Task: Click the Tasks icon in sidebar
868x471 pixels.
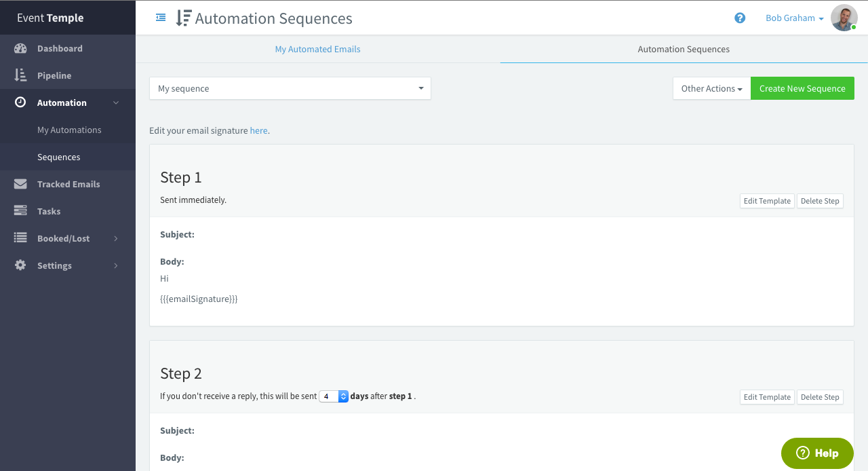Action: 20,211
